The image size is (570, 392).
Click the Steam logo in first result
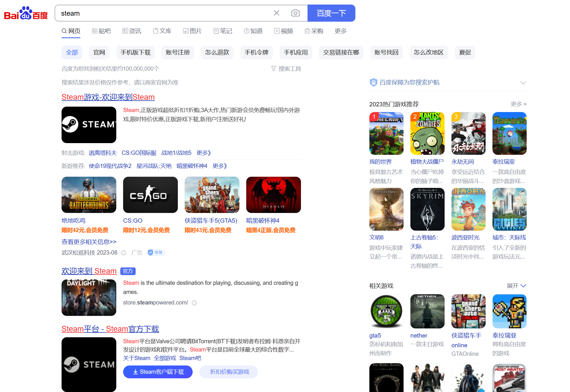89,125
